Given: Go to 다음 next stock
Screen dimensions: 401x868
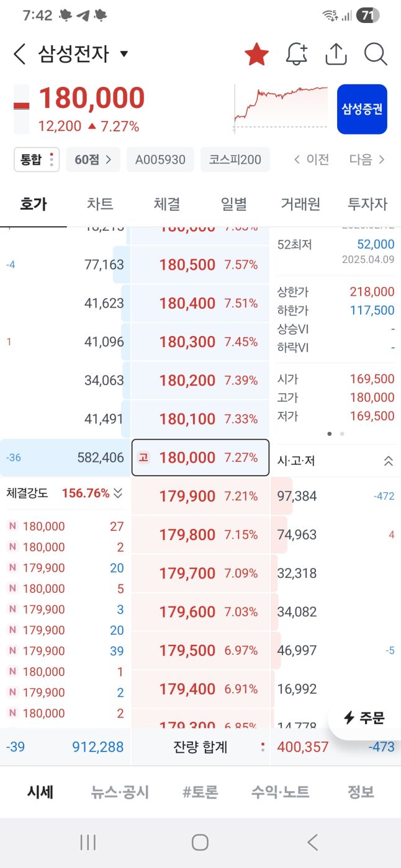Looking at the screenshot, I should (x=367, y=159).
